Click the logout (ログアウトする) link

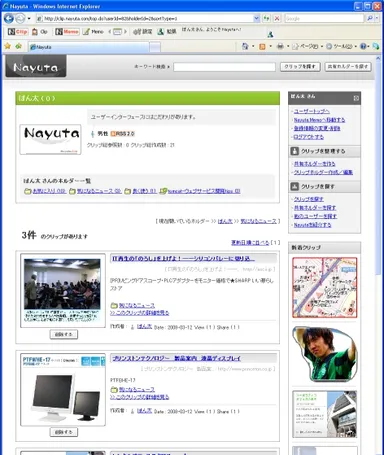click(308, 137)
